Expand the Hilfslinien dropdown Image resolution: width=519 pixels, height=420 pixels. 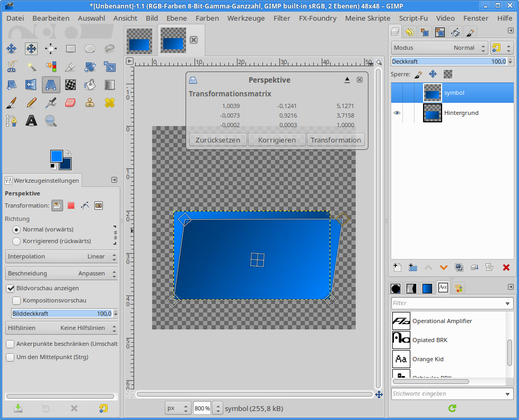tap(61, 328)
